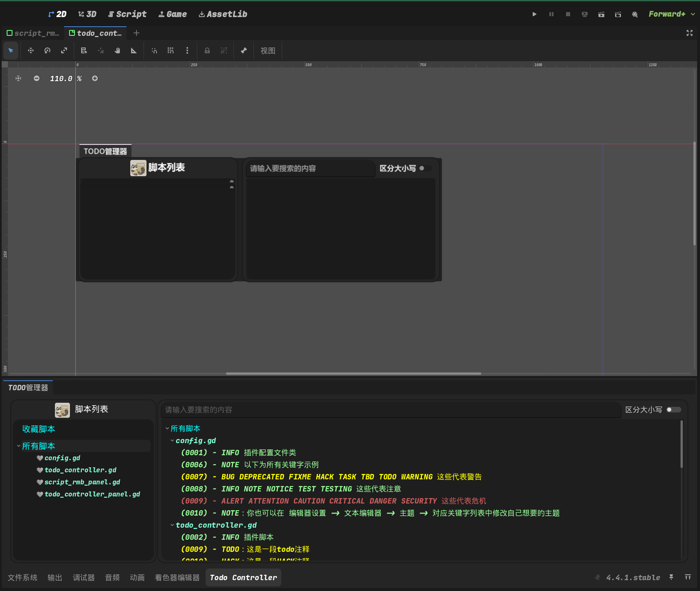Pause the running project
This screenshot has width=700, height=591.
[551, 14]
